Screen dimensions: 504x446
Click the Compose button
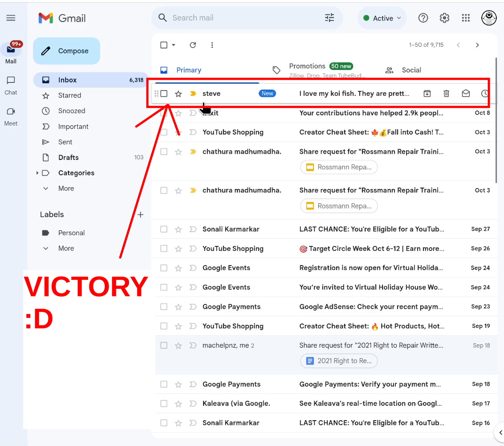(66, 51)
